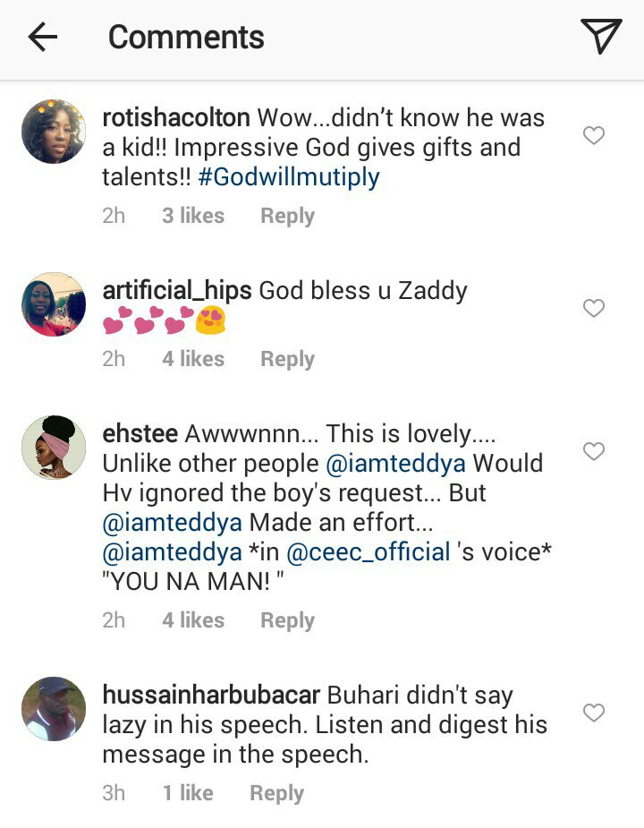Open hussainharbubacar's profile photo
The height and width of the screenshot is (828, 644).
tap(54, 709)
